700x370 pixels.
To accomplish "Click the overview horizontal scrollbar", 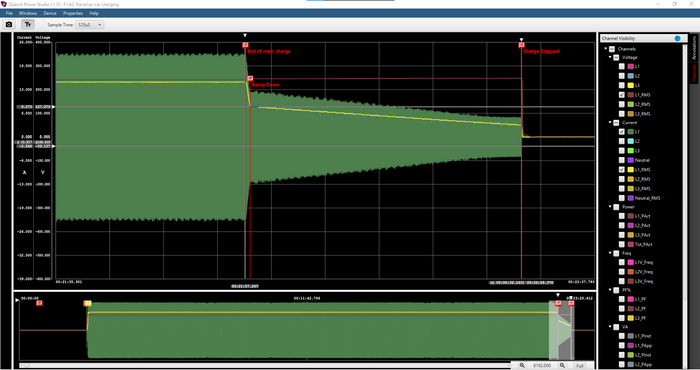I will (264, 366).
